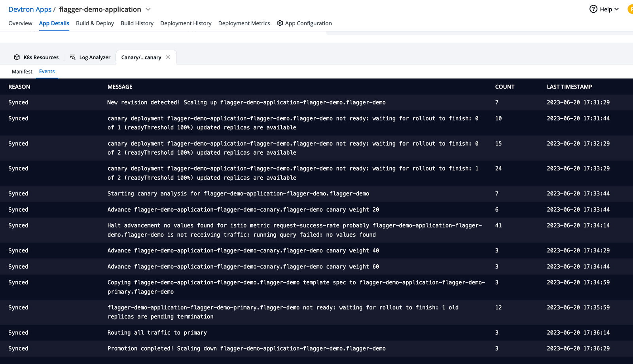Open the Build History tab
633x364 pixels.
(137, 23)
